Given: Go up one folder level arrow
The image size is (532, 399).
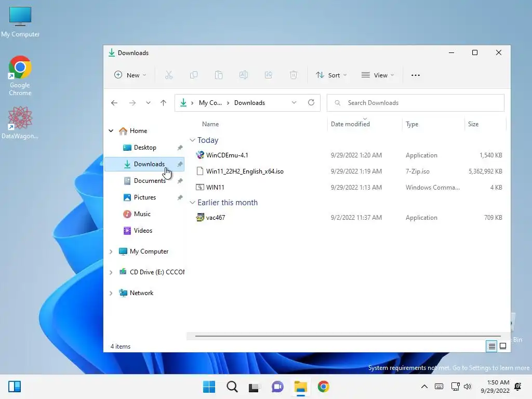Looking at the screenshot, I should tap(163, 103).
